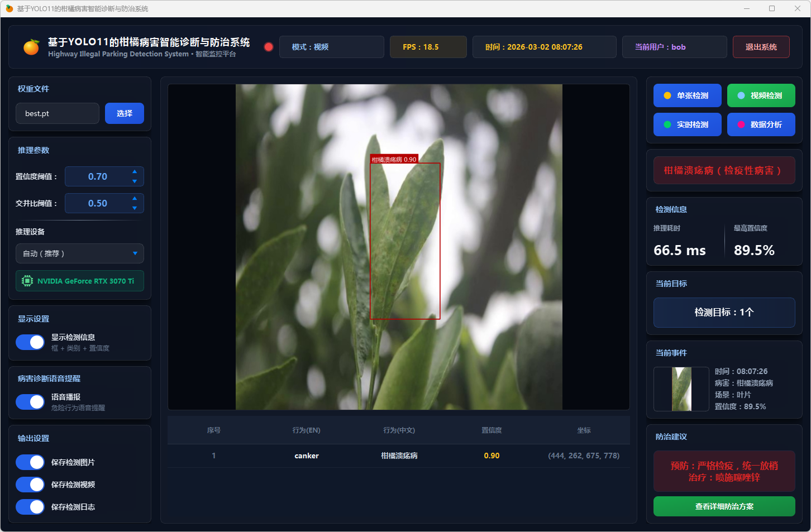The height and width of the screenshot is (532, 811).
Task: Increase the confidence threshold with up arrow
Action: tap(135, 172)
